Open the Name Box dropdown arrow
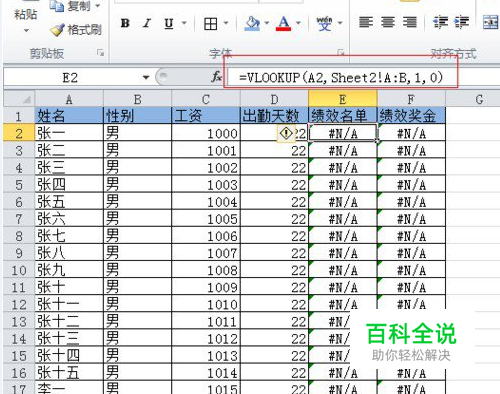500x394 pixels. pyautogui.click(x=146, y=78)
